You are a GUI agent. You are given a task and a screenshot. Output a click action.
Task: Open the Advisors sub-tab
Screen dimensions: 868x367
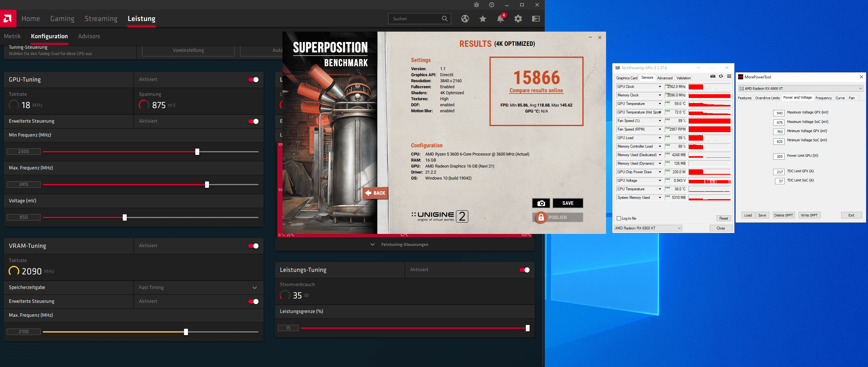coord(89,36)
